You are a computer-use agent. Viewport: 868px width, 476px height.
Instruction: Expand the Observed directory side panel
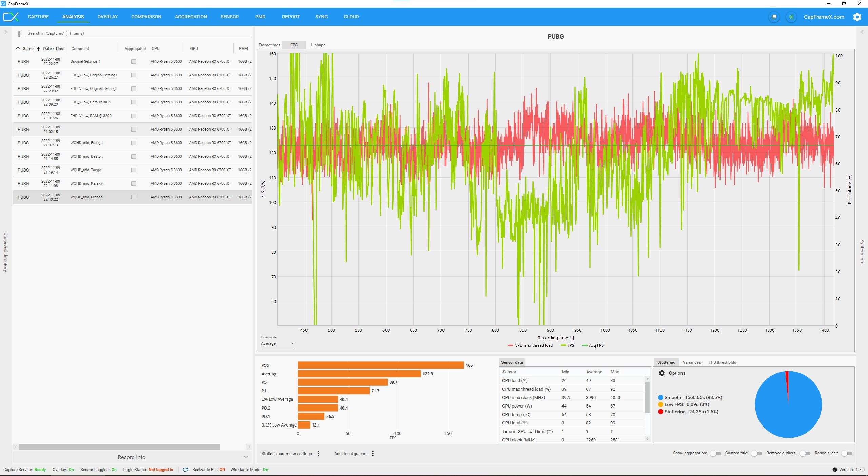6,32
